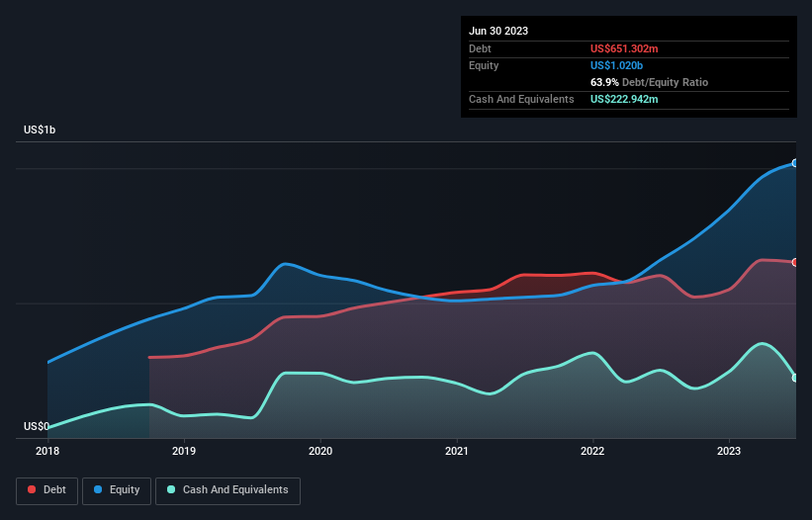Viewport: 812px width, 520px height.
Task: Toggle Cash And Equivalents legend button
Action: (x=227, y=490)
